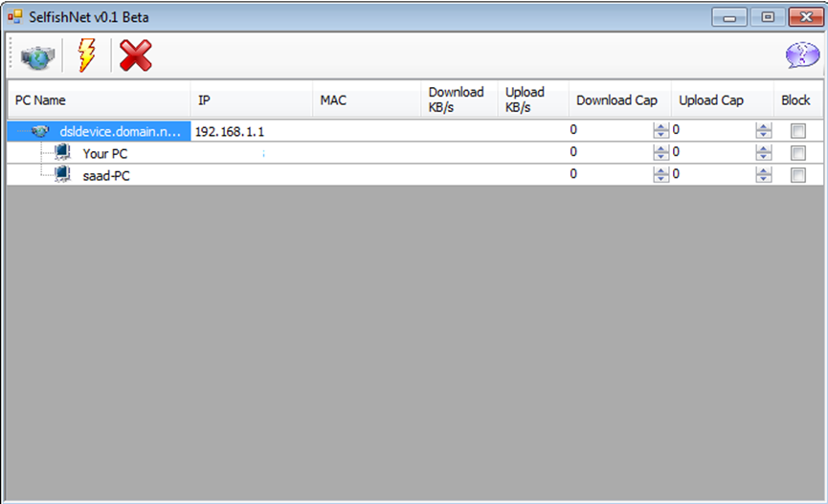
Task: Click the lightning bolt start icon
Action: click(x=86, y=56)
